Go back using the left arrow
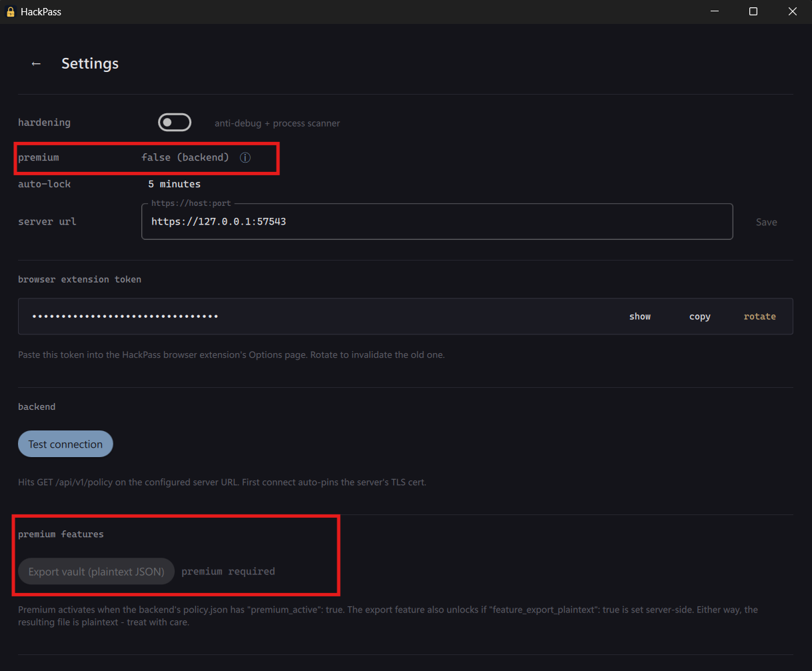The height and width of the screenshot is (671, 812). (x=36, y=63)
